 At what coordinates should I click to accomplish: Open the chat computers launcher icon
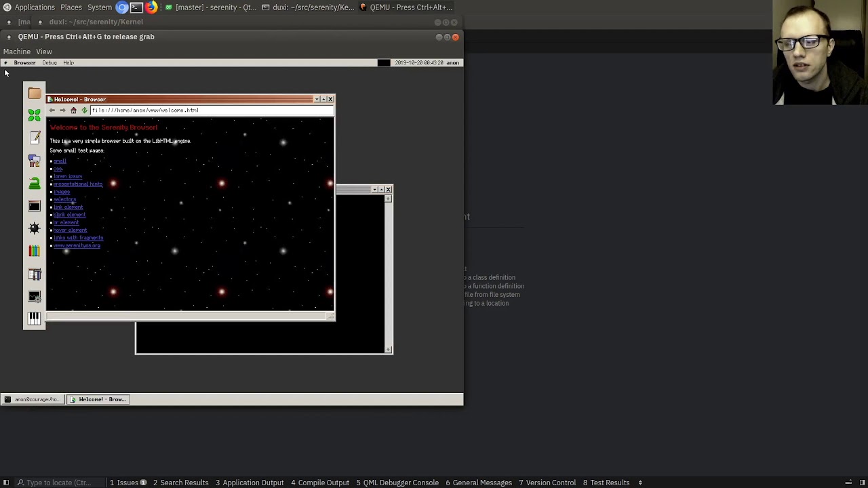(35, 161)
